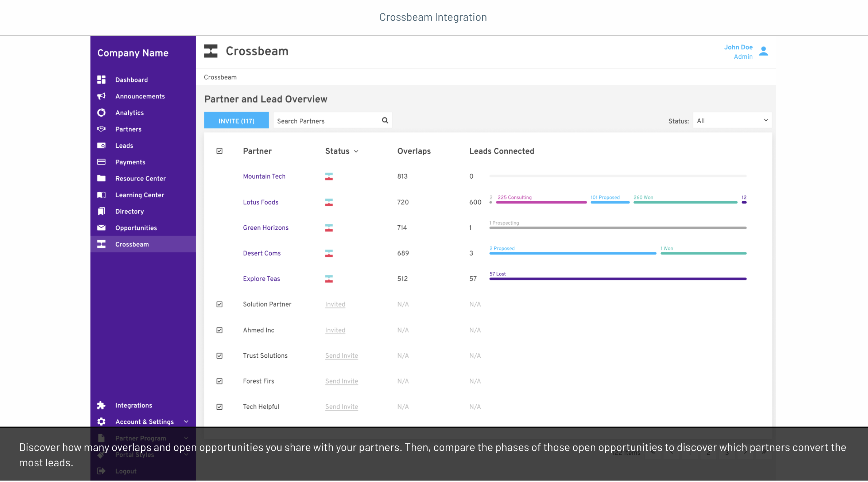Click inside the Search Partners field
868x482 pixels.
[x=325, y=120]
